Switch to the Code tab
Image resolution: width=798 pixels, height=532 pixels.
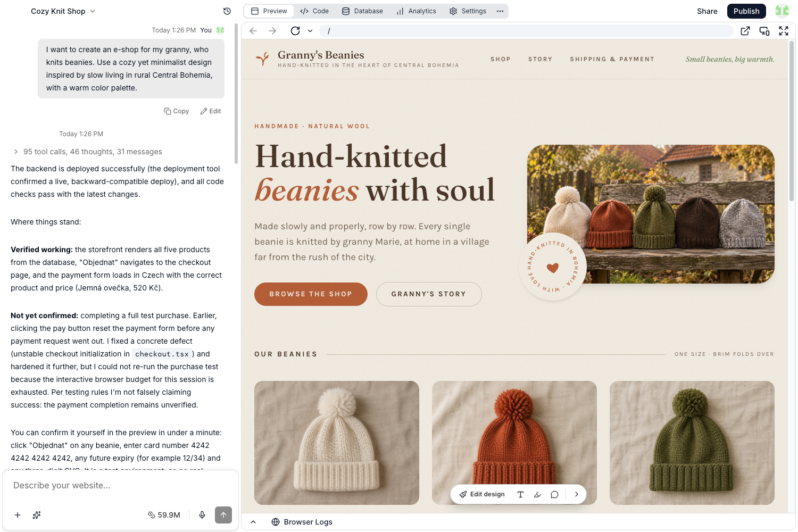(x=314, y=11)
